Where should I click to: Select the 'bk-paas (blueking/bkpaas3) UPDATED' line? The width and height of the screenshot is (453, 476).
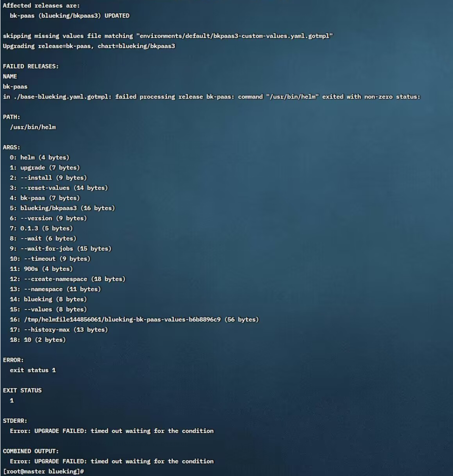click(69, 16)
